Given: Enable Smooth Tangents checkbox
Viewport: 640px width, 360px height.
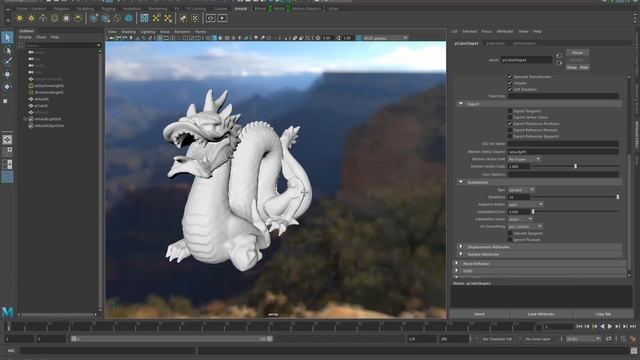Looking at the screenshot, I should (510, 233).
